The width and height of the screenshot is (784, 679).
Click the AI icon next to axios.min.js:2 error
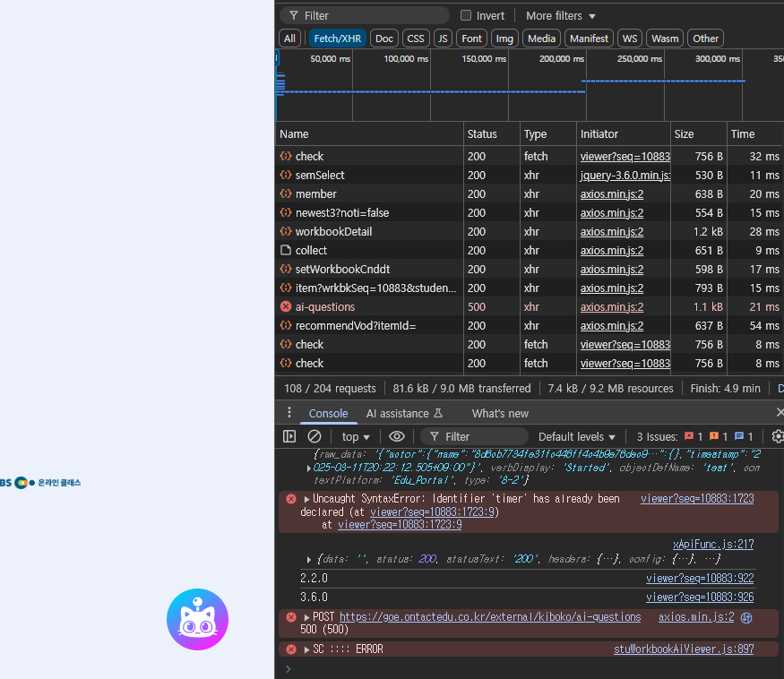tap(746, 617)
